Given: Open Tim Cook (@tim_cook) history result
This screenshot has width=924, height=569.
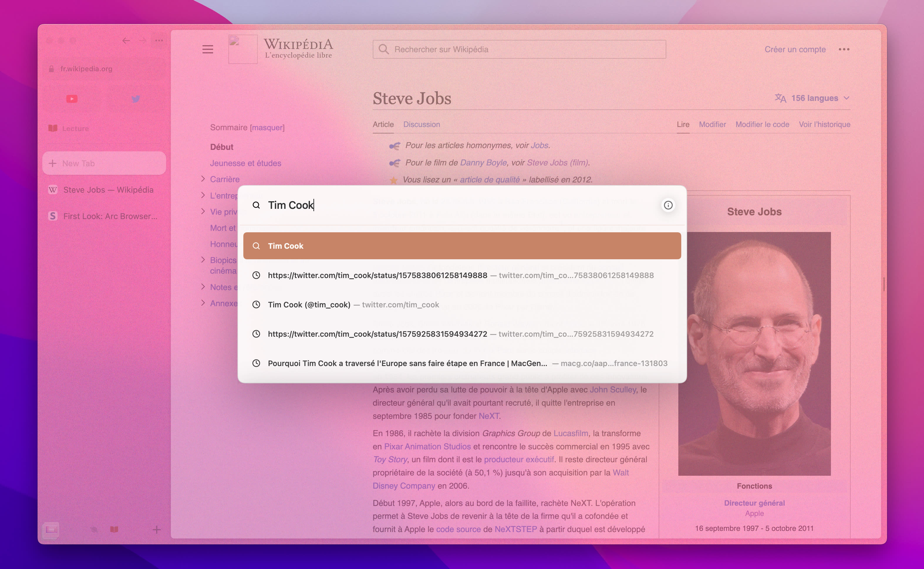Looking at the screenshot, I should tap(462, 304).
